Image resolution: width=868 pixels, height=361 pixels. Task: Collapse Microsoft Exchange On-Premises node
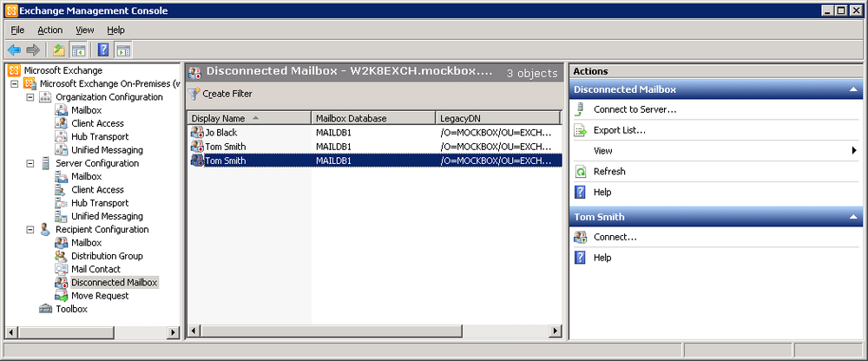15,83
